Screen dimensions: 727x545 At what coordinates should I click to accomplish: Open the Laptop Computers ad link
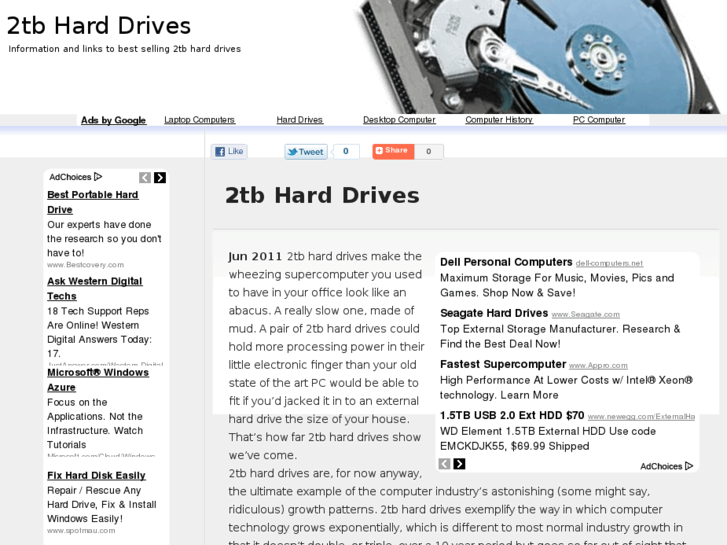[x=199, y=120]
